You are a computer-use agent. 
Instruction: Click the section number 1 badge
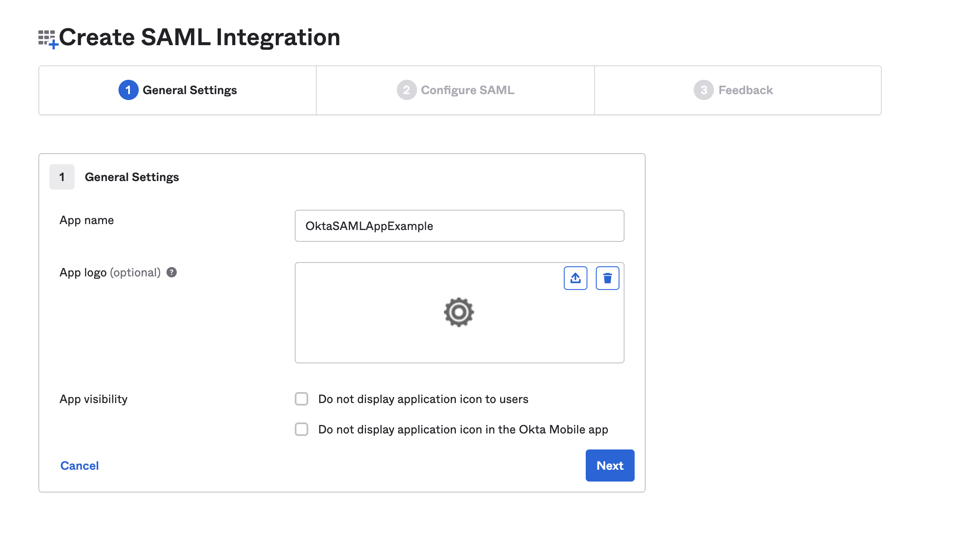tap(62, 177)
